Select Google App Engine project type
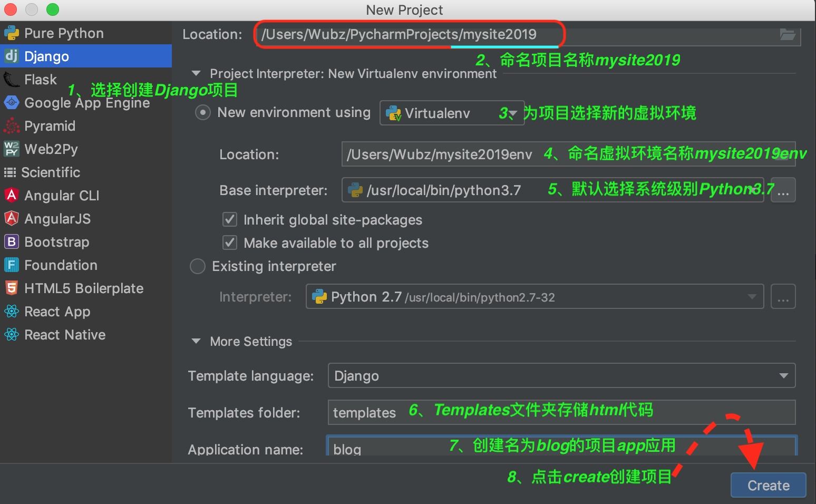 tap(86, 103)
